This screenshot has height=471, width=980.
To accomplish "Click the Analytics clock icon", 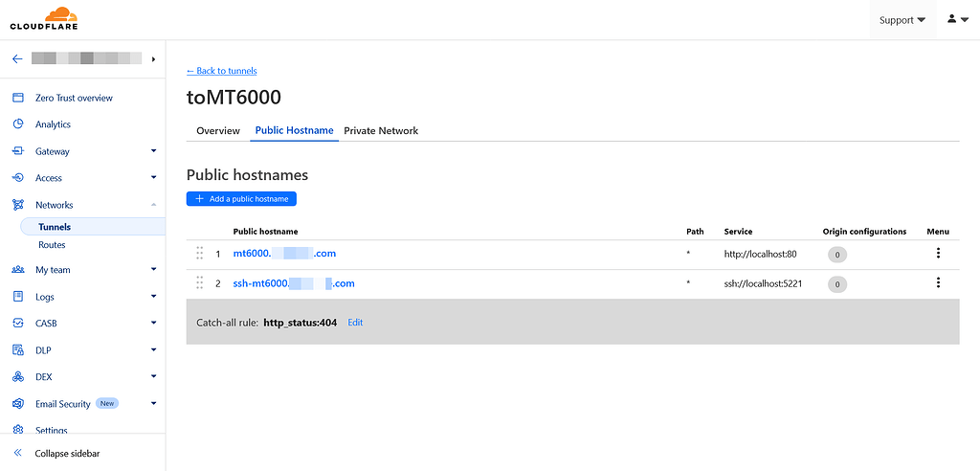I will coord(17,124).
